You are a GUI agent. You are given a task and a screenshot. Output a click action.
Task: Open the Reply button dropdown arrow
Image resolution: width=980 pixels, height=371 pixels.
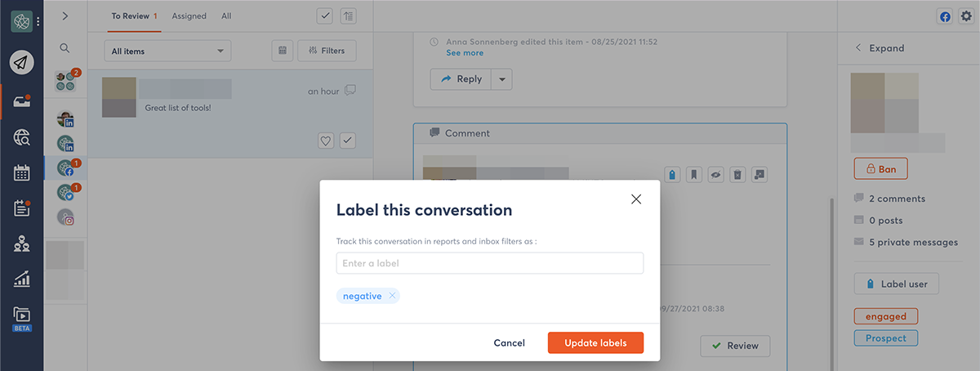(x=503, y=79)
